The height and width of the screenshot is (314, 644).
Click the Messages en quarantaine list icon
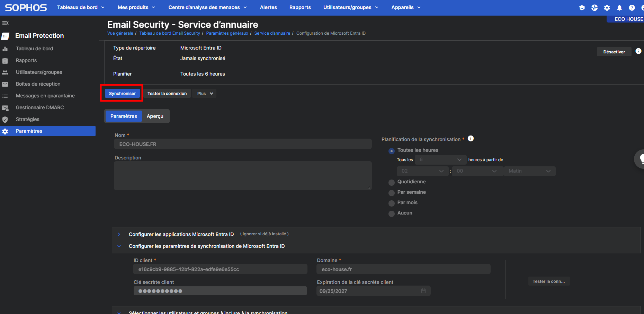coord(5,96)
